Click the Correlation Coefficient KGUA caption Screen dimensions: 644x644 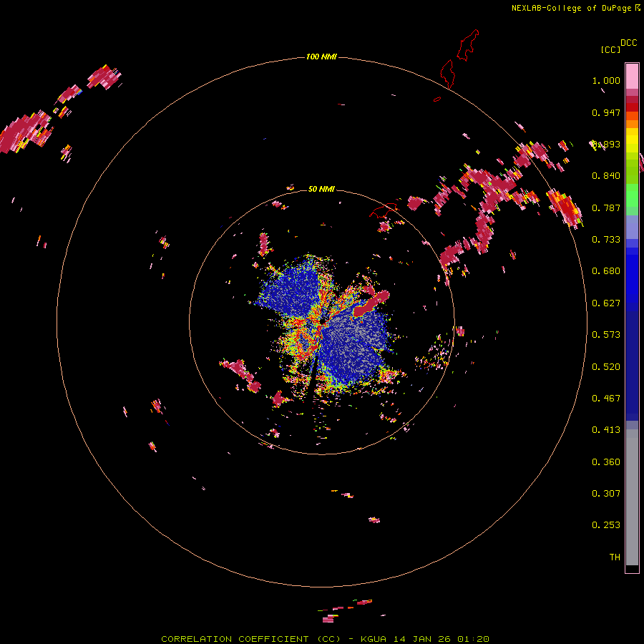[x=325, y=639]
